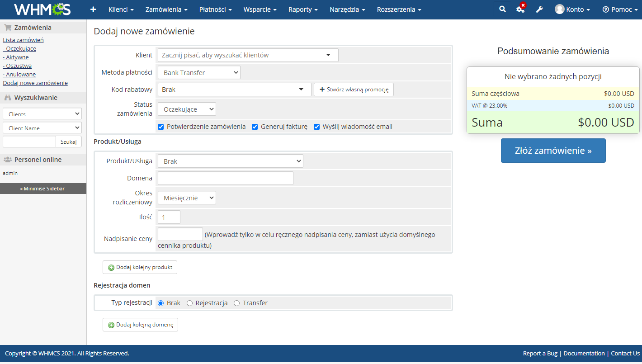The width and height of the screenshot is (642, 364).
Task: Open the plus quick-add menu
Action: pos(94,9)
